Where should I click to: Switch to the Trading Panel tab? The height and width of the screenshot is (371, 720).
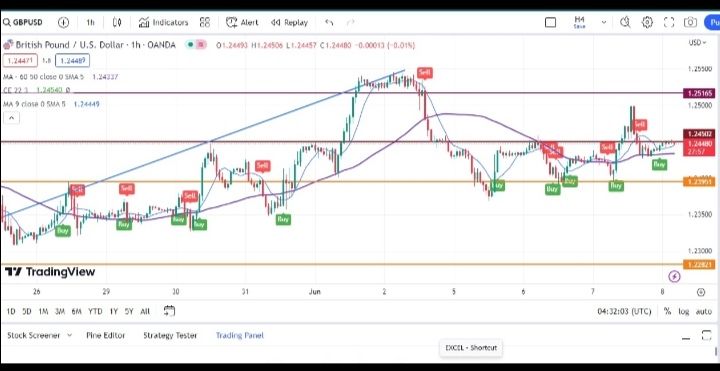[240, 335]
